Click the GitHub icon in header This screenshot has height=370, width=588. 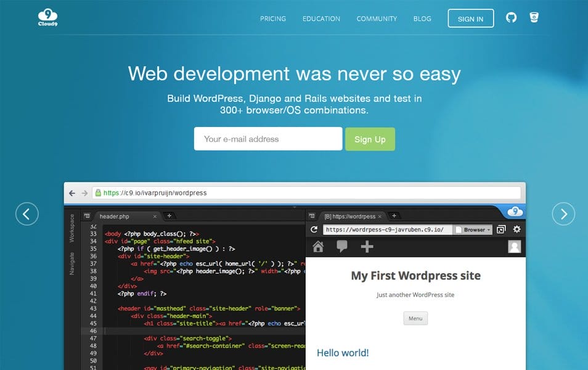coord(511,18)
